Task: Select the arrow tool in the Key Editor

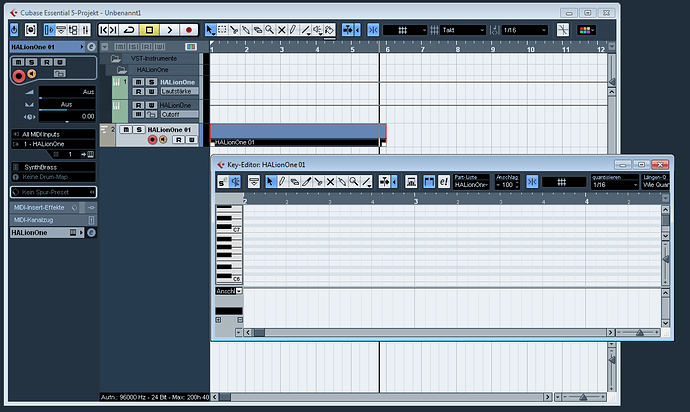Action: 270,181
